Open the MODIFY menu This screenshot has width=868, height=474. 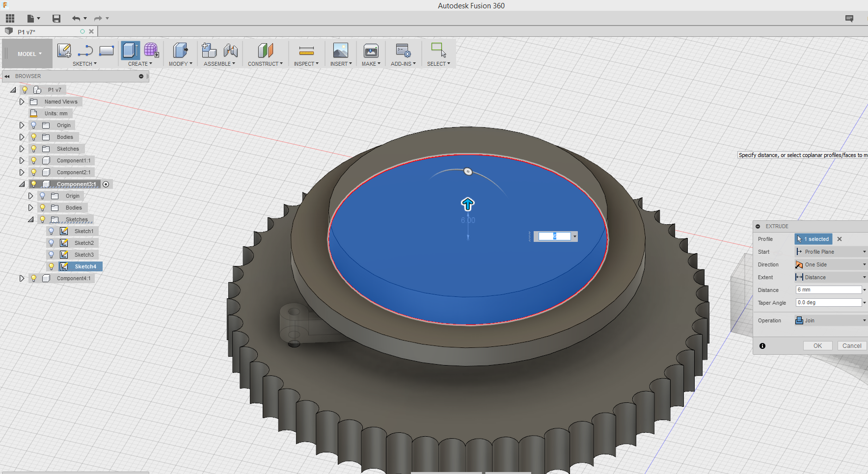click(180, 64)
